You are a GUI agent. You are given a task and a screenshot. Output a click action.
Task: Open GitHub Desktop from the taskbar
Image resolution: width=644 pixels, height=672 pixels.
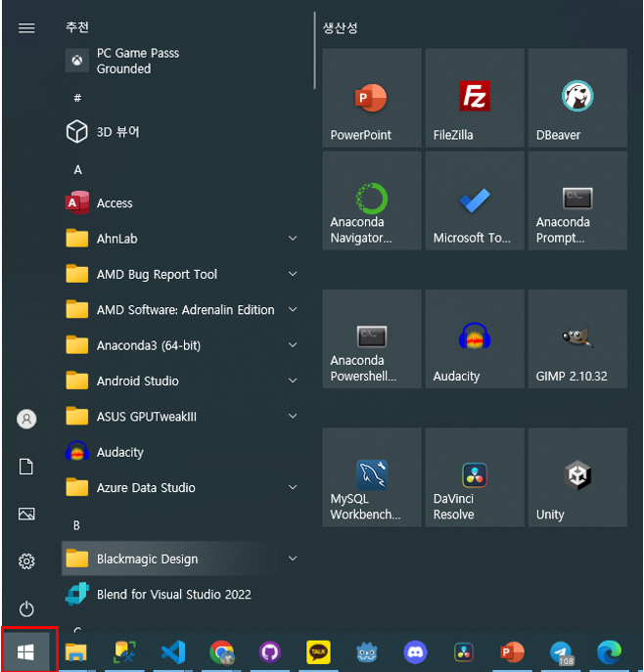point(270,652)
